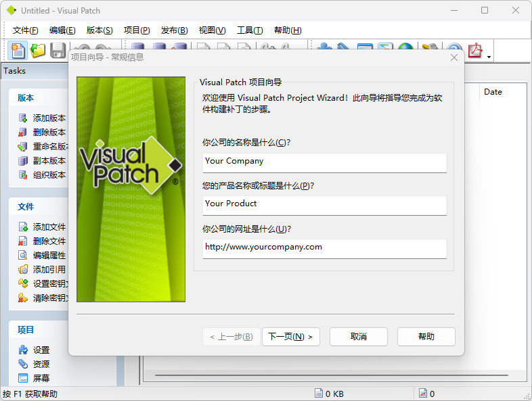532x401 pixels.
Task: Open the 工具(T) menu
Action: pyautogui.click(x=250, y=30)
